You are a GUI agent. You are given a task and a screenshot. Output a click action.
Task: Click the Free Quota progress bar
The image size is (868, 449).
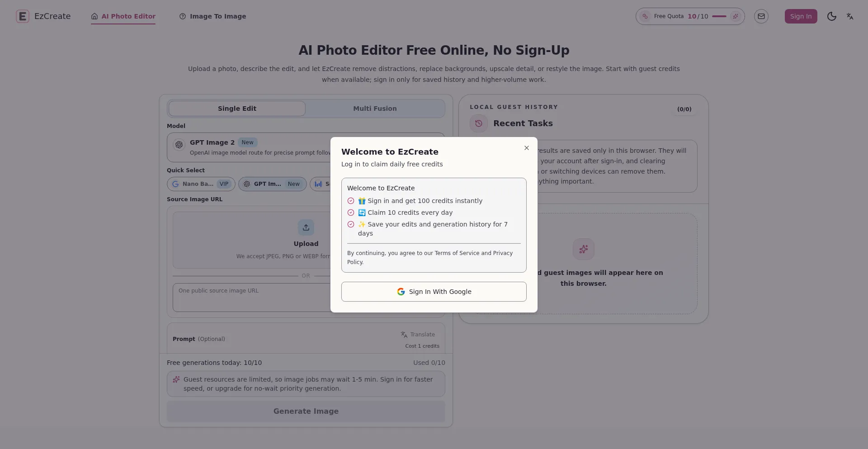click(x=719, y=16)
